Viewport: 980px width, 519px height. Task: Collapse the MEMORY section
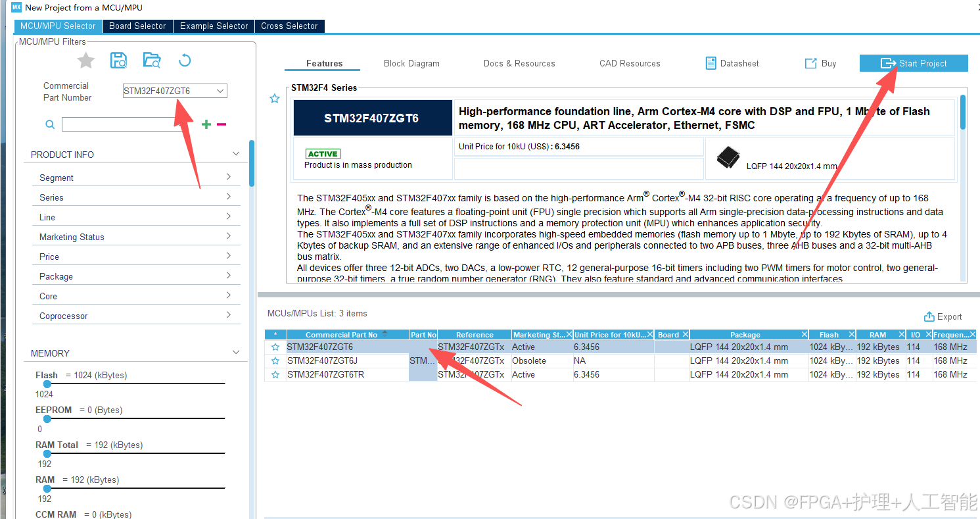(236, 353)
